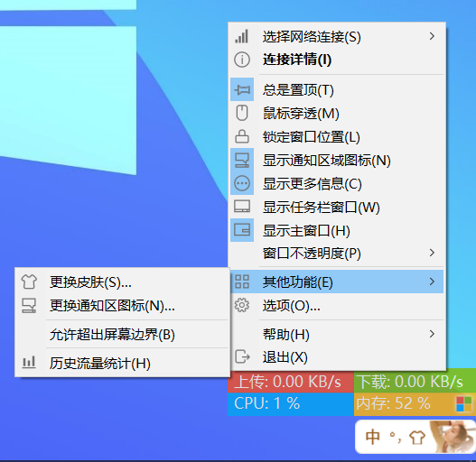
Task: Click the taskbar window icon beside 显示任务栏窗口
Action: click(x=242, y=207)
